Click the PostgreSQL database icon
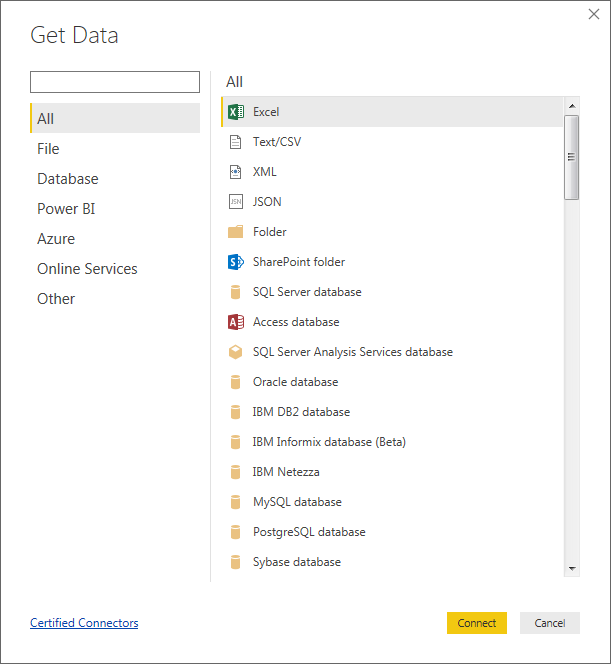 [235, 532]
